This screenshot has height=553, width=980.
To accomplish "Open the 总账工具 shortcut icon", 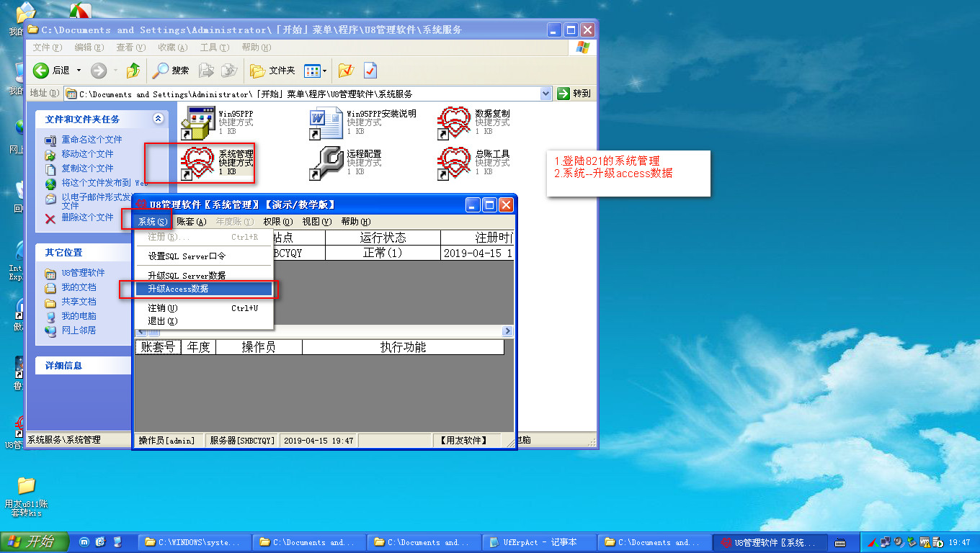I will coord(454,163).
